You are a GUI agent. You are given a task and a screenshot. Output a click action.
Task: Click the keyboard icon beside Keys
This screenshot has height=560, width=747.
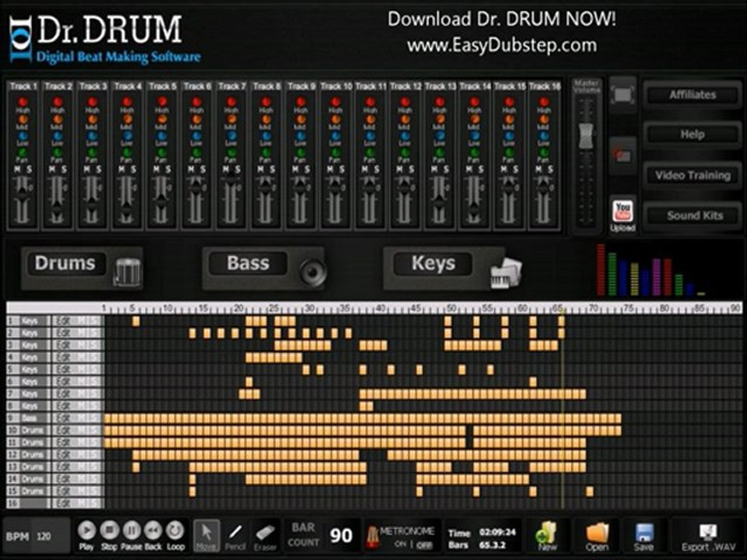(x=506, y=273)
